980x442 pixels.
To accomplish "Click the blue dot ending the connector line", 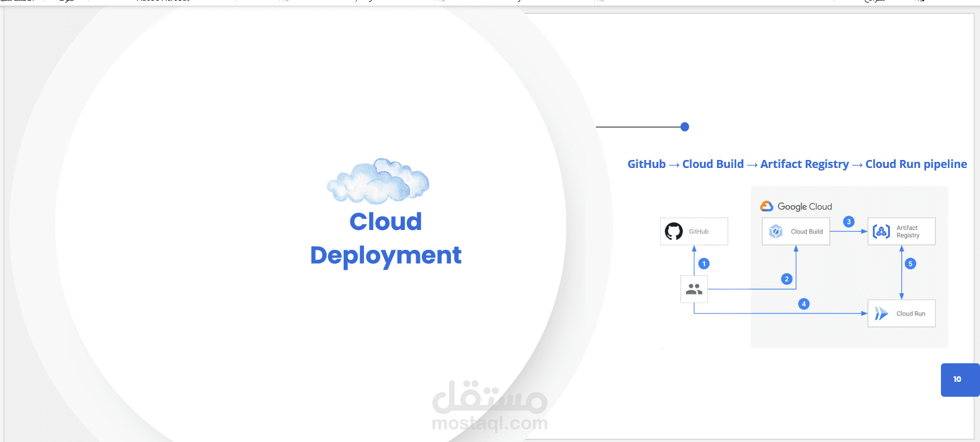I will click(685, 127).
